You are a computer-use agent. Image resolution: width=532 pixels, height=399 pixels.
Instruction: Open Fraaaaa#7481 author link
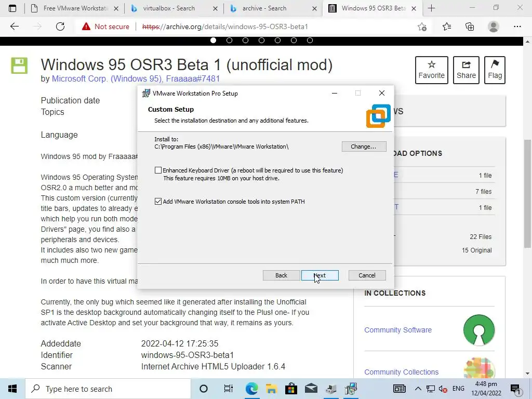[193, 79]
